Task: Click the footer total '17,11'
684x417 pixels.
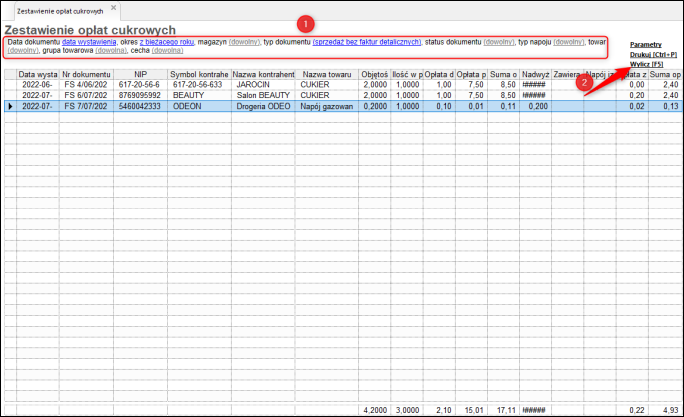Action: pyautogui.click(x=503, y=410)
